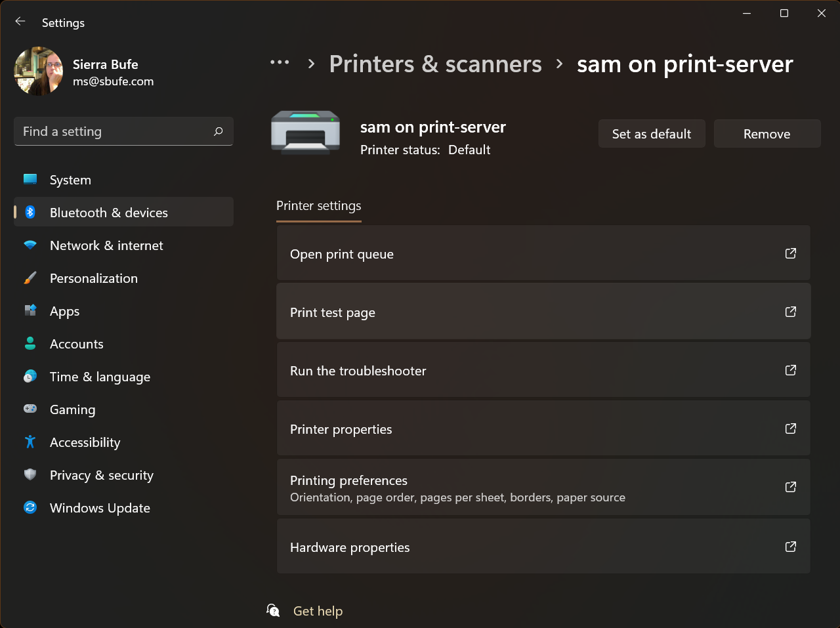Click the Print test page option
840x628 pixels.
543,312
